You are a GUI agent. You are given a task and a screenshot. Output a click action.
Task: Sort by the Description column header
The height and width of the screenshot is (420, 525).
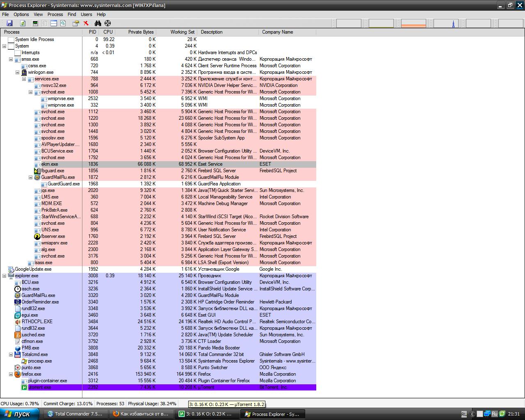coord(228,32)
